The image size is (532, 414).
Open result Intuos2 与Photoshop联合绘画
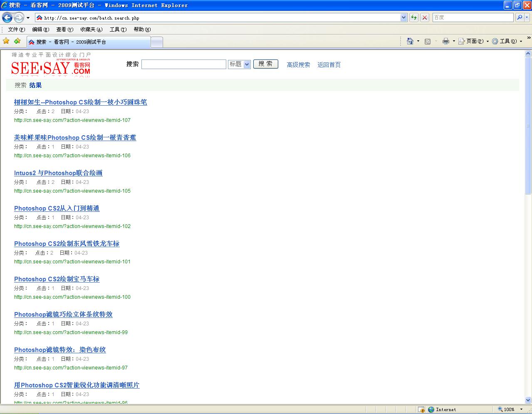[x=58, y=173]
